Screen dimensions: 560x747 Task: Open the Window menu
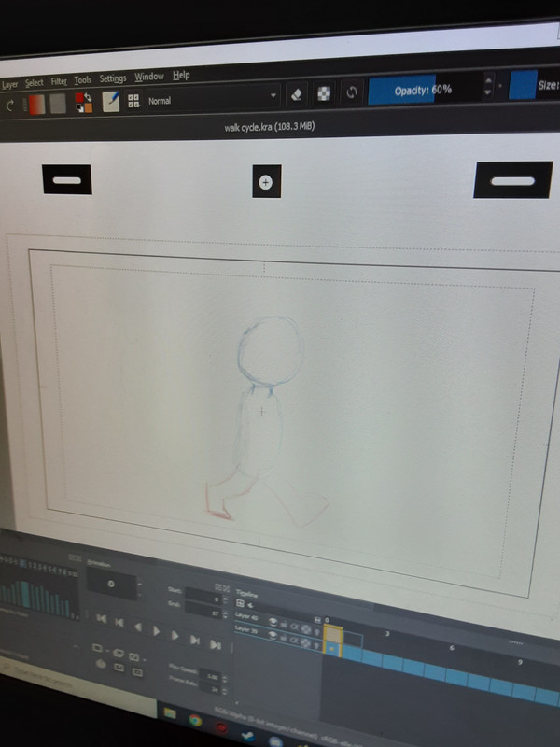pyautogui.click(x=149, y=77)
